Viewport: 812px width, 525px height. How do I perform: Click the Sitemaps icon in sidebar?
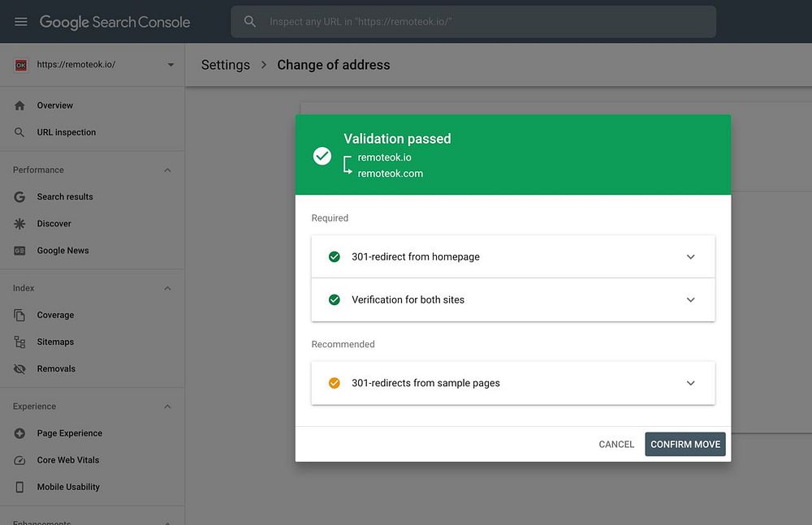click(x=20, y=342)
